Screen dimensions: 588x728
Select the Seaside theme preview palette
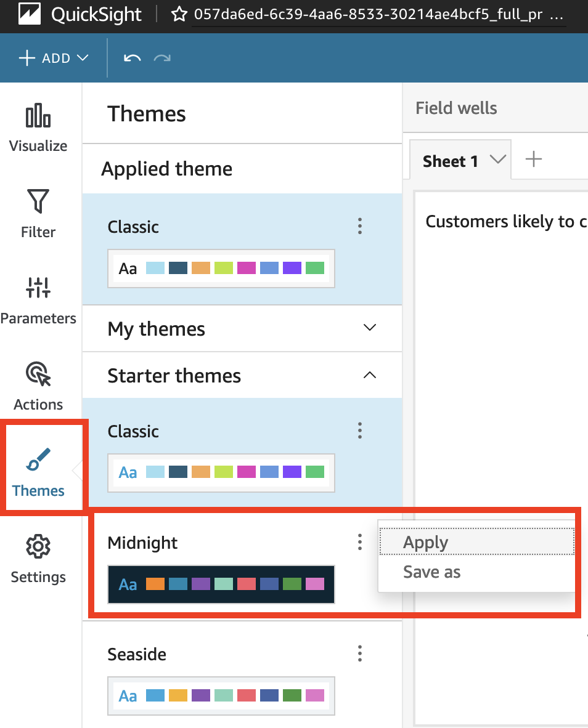pos(221,696)
